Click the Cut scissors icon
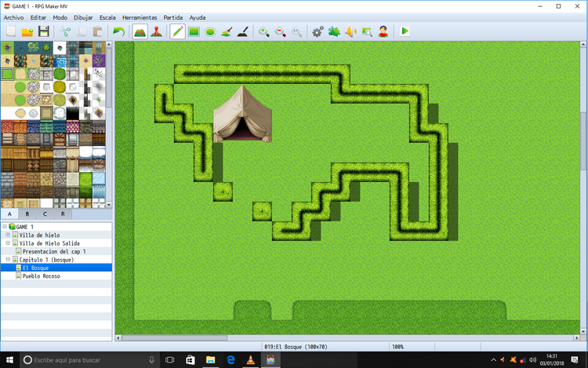Viewport: 588px width, 368px height. coord(65,31)
